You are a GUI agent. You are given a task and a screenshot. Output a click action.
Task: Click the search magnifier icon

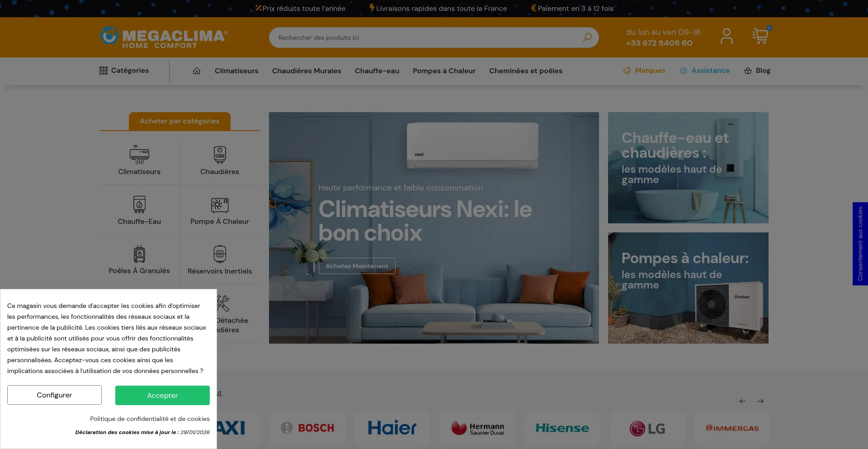587,38
